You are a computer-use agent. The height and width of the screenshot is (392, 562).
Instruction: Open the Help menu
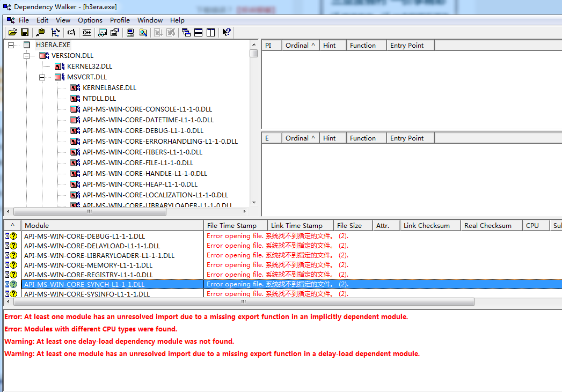[177, 20]
